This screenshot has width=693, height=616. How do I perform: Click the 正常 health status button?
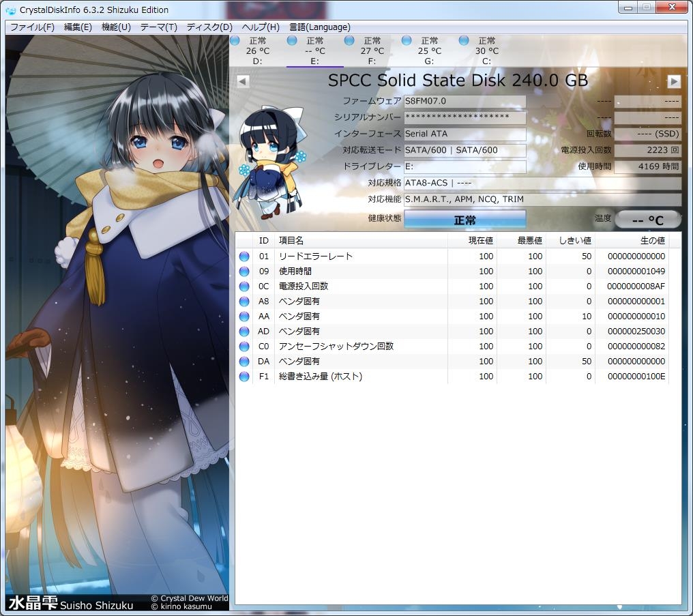(x=465, y=220)
